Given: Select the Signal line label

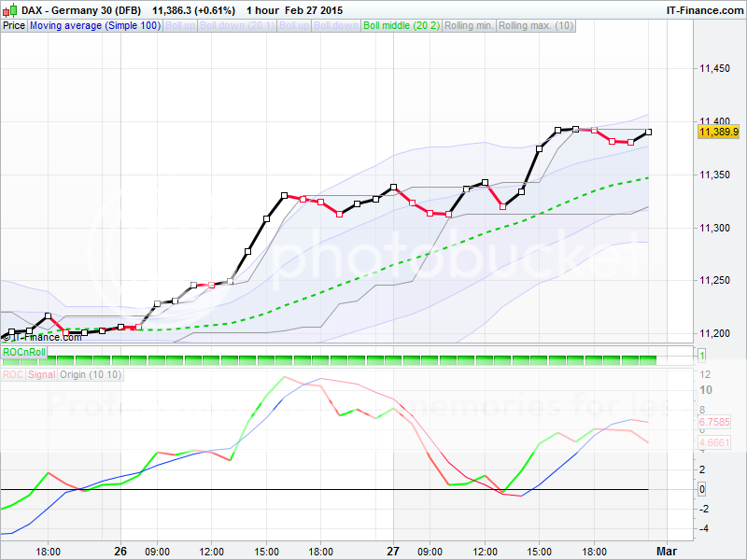Looking at the screenshot, I should [41, 374].
